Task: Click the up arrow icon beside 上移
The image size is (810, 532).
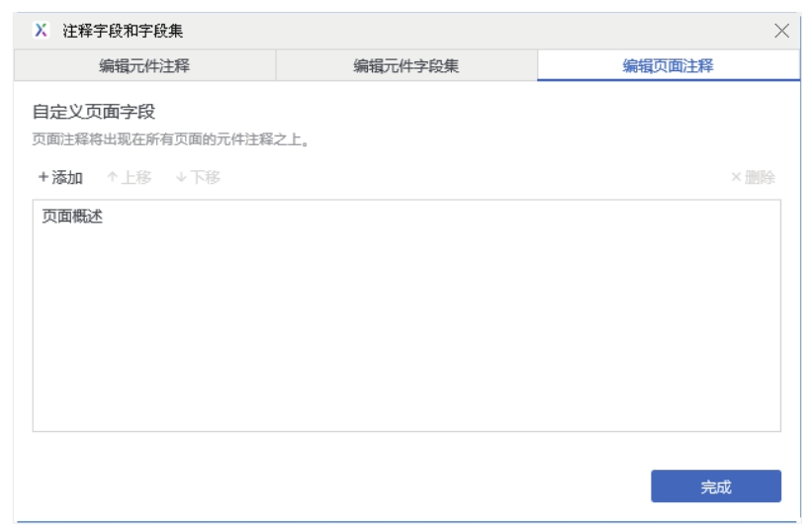Action: [112, 178]
